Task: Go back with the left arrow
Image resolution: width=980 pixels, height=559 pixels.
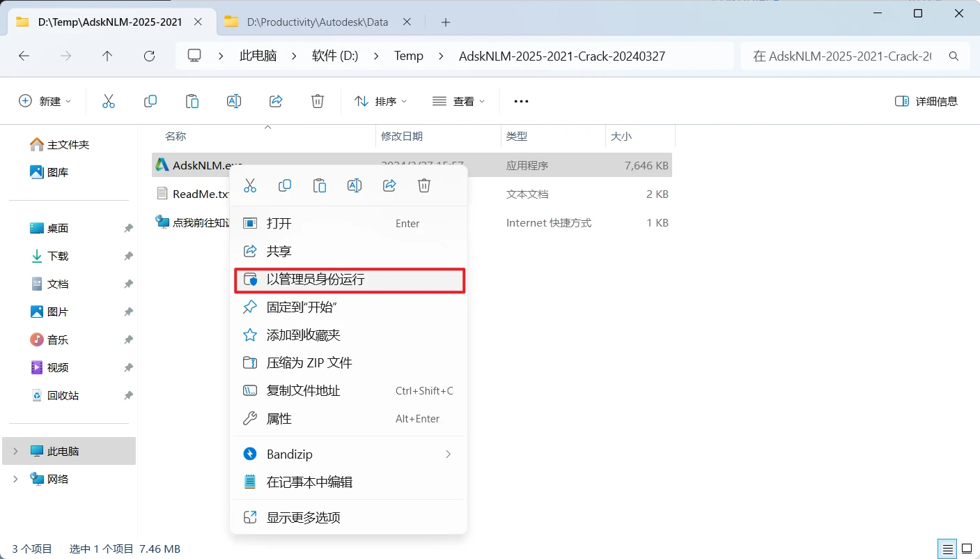Action: 24,56
